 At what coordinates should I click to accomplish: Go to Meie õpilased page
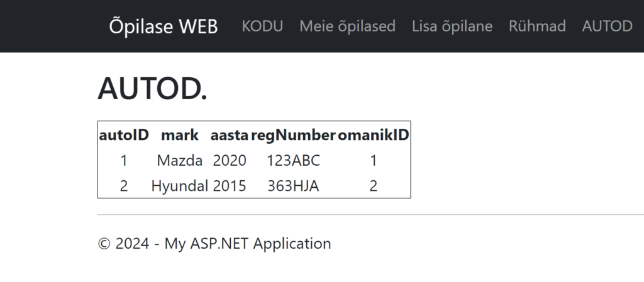[347, 26]
